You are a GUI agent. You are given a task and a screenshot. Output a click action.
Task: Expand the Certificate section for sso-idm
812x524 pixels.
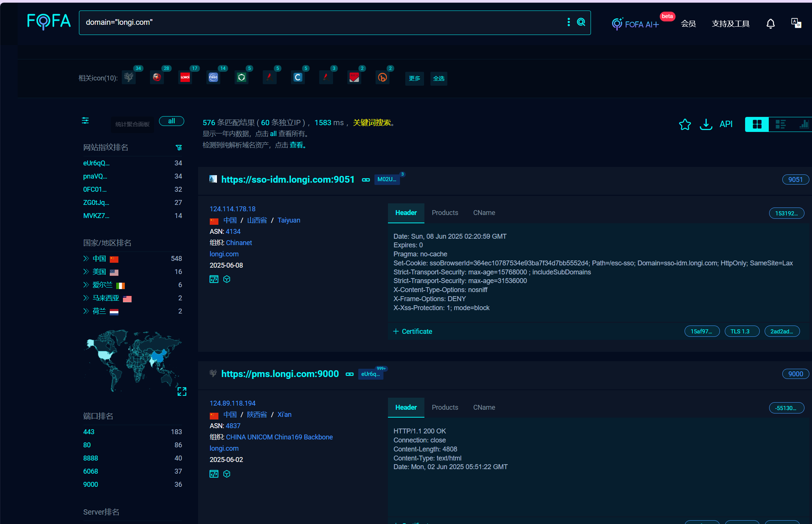413,332
